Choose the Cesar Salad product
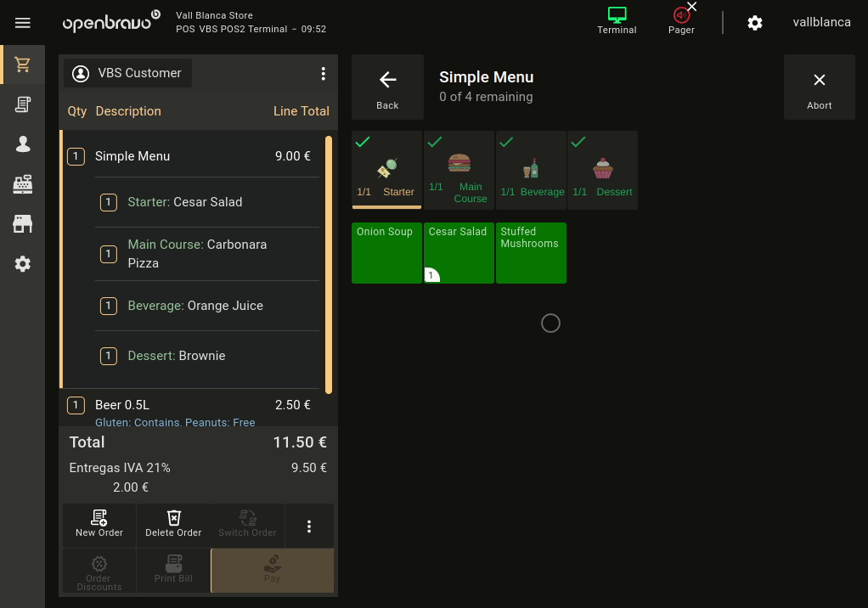The width and height of the screenshot is (868, 608). [x=459, y=253]
